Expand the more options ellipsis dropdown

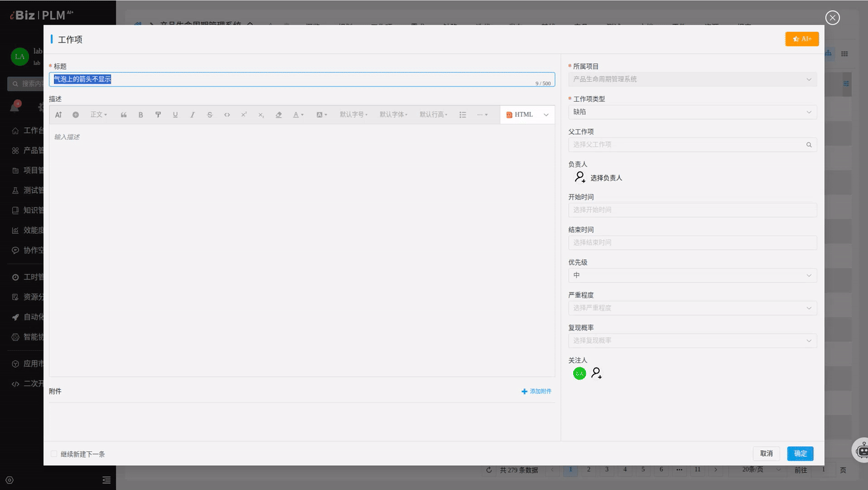[483, 115]
